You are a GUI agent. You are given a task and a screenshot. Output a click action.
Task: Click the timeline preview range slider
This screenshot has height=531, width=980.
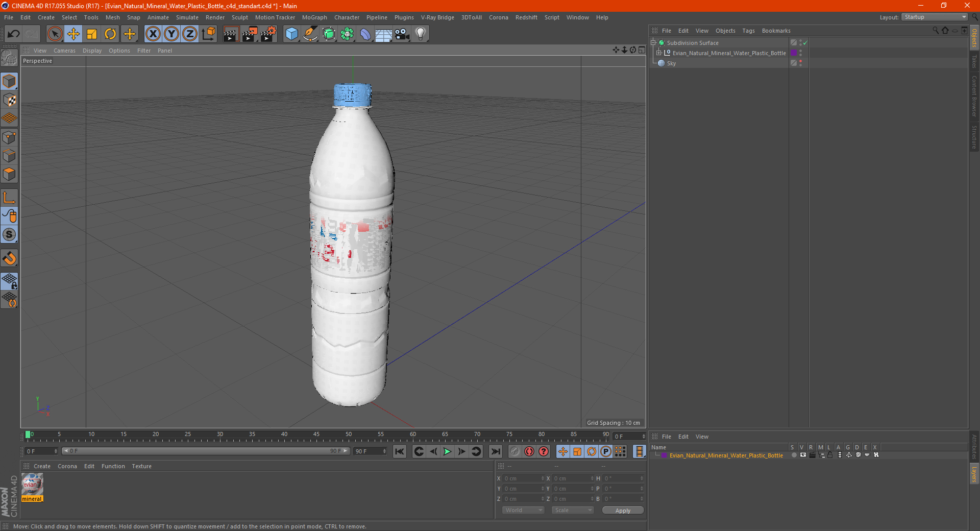[x=205, y=451]
